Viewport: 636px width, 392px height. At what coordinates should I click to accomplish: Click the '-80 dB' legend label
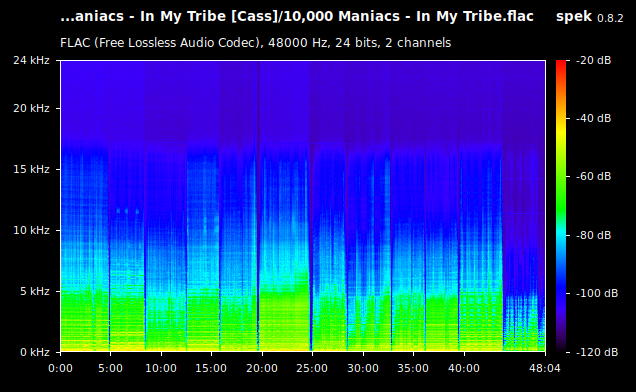[593, 235]
